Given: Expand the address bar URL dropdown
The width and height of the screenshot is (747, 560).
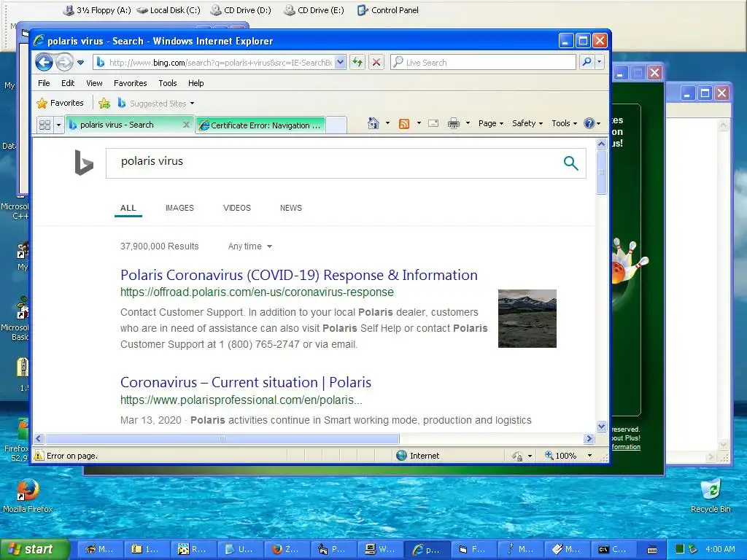Looking at the screenshot, I should click(x=340, y=63).
